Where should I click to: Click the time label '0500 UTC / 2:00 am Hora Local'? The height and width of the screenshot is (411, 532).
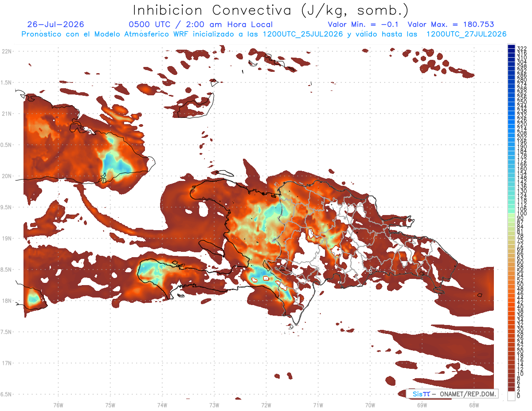(x=200, y=24)
